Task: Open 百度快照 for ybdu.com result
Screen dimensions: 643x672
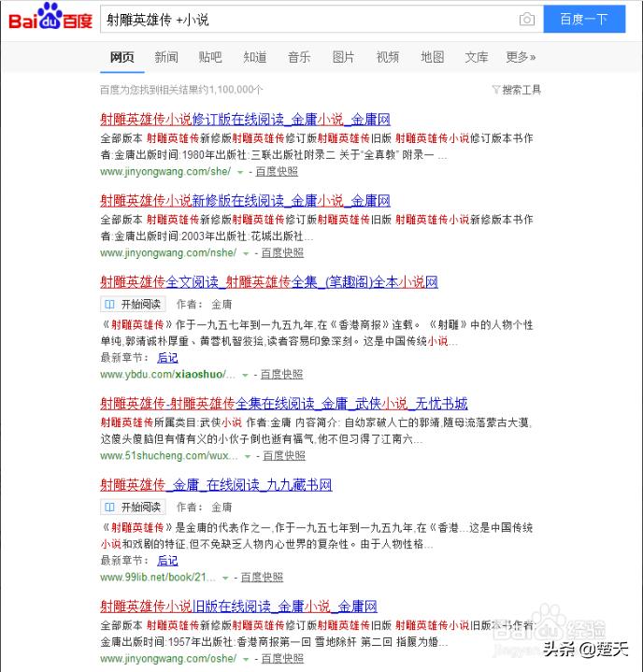Action: tap(281, 375)
